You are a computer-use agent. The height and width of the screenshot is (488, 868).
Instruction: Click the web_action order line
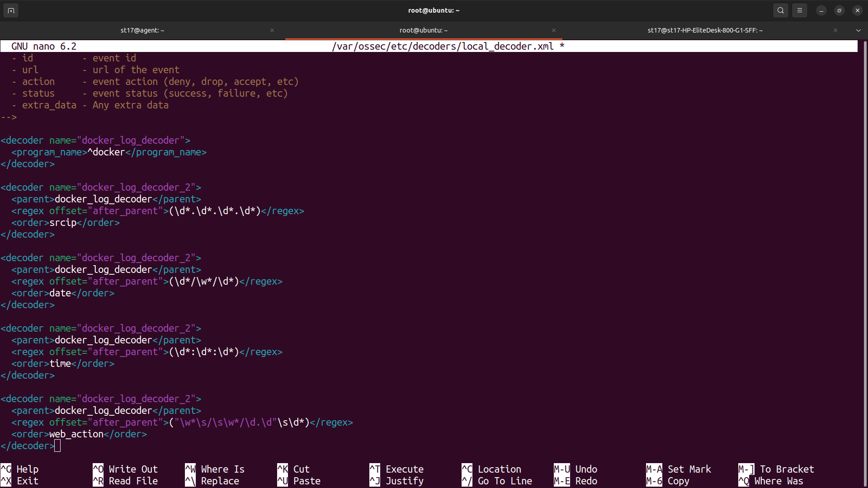79,434
